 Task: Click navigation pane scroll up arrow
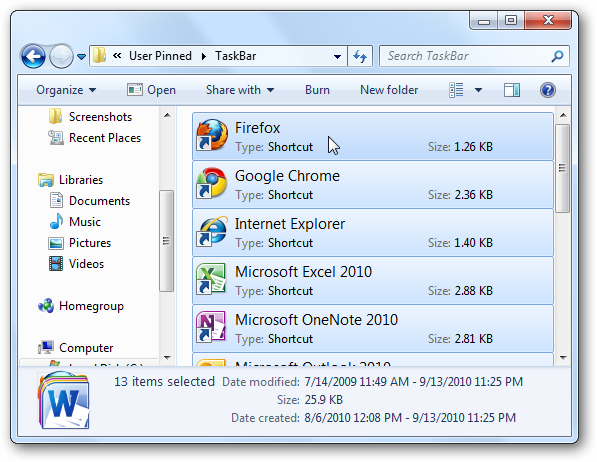[x=167, y=115]
